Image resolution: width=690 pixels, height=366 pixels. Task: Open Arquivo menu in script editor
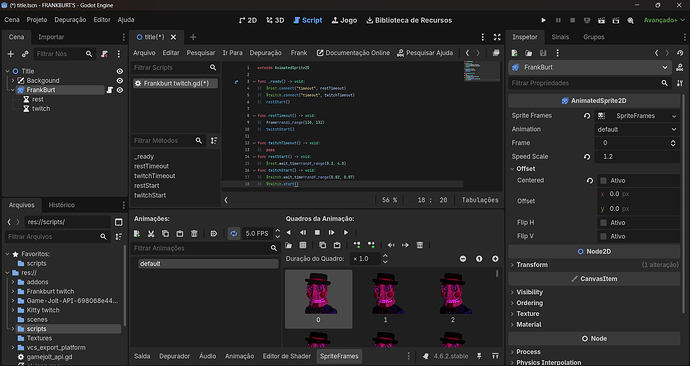point(144,53)
